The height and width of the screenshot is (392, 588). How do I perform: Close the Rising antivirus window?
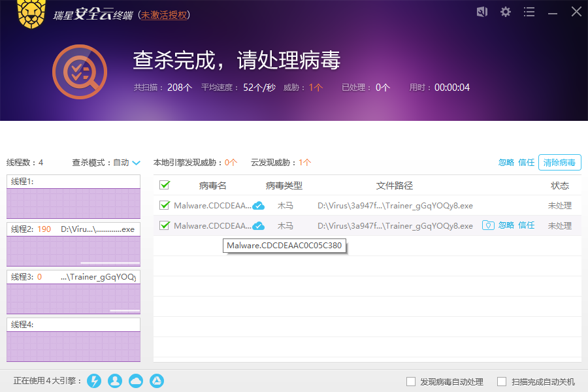[x=576, y=12]
